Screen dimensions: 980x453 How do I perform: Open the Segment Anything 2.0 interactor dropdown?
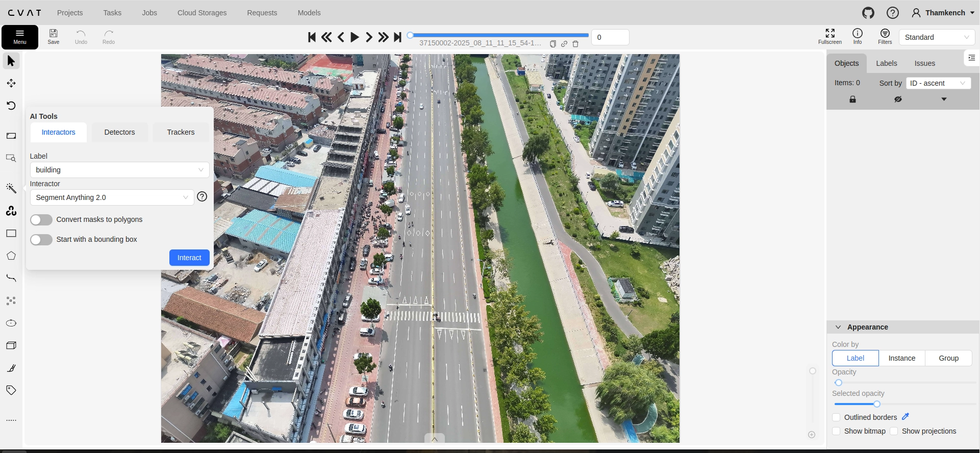(112, 197)
